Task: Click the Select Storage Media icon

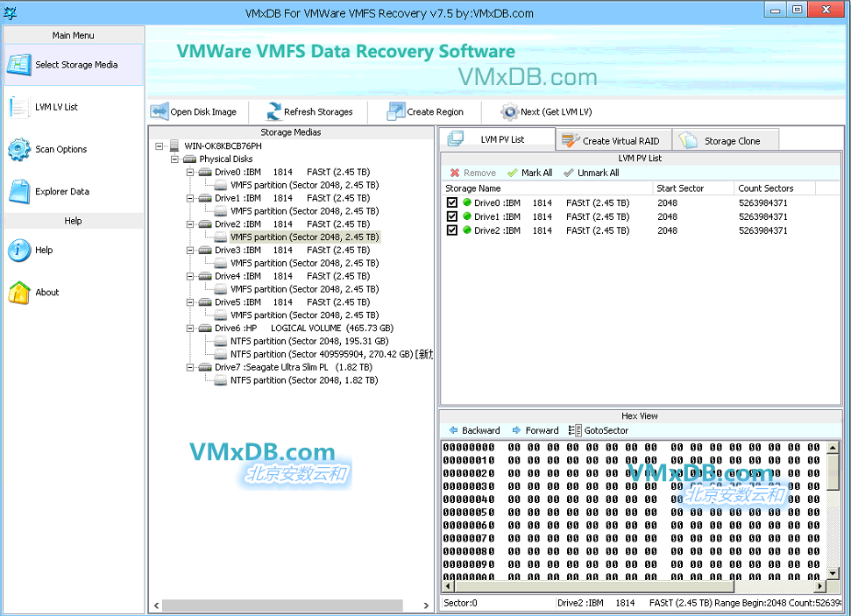Action: (x=19, y=65)
